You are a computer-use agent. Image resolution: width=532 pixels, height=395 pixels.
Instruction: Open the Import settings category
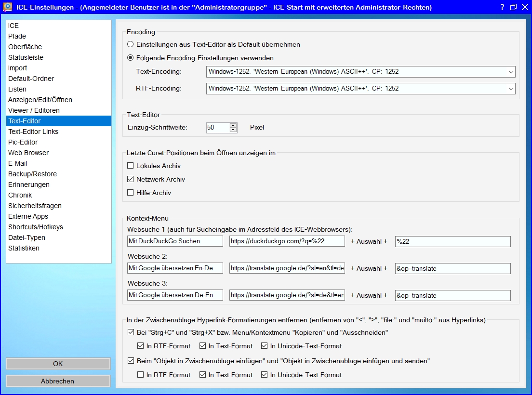point(59,68)
